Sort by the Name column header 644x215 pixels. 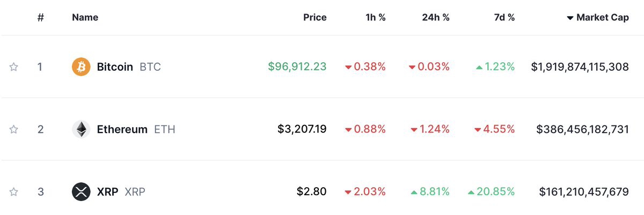tap(85, 17)
